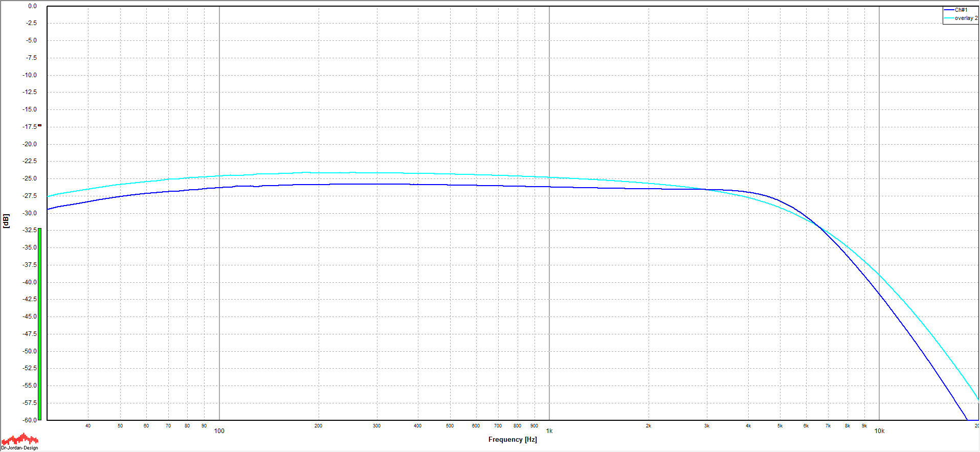Click the Dr-Jordan-Design text under the logo

coord(19,448)
